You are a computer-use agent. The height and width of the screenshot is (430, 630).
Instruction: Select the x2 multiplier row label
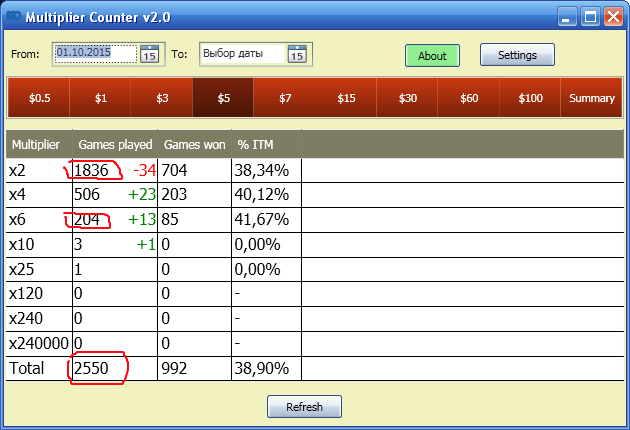click(x=17, y=170)
